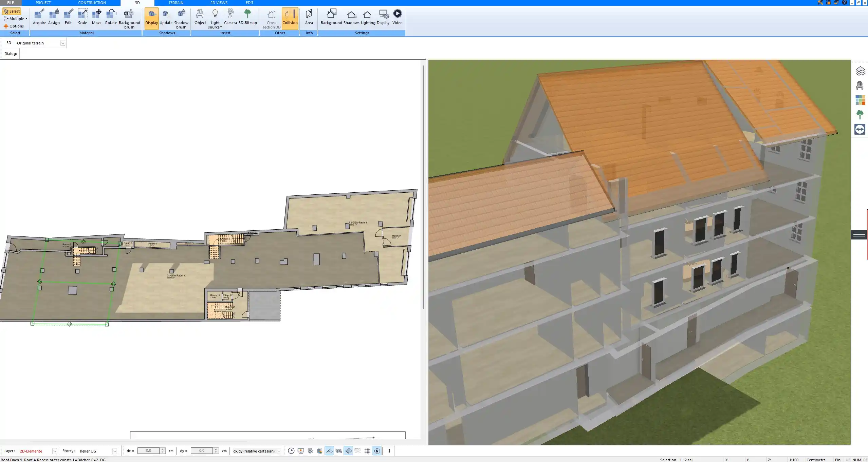Image resolution: width=868 pixels, height=462 pixels.
Task: Toggle the north arrow N button
Action: pyautogui.click(x=377, y=451)
